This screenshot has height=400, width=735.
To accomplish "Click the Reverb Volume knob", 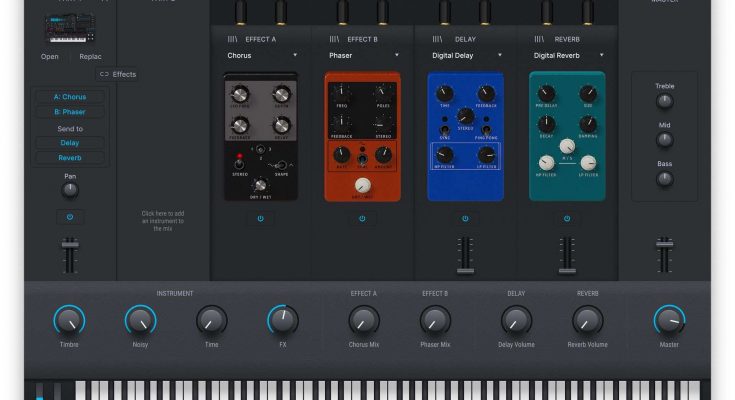I will coord(587,320).
